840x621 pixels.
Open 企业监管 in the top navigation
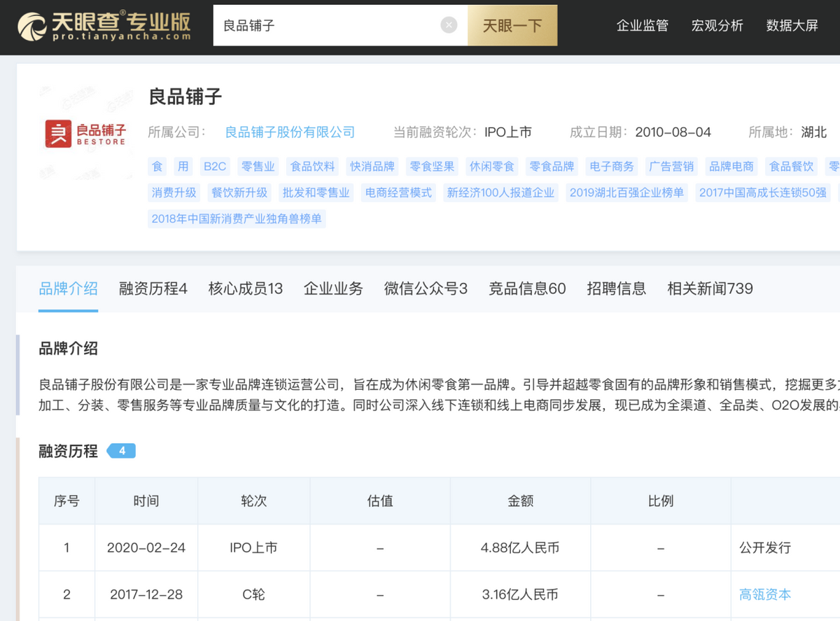(x=643, y=25)
